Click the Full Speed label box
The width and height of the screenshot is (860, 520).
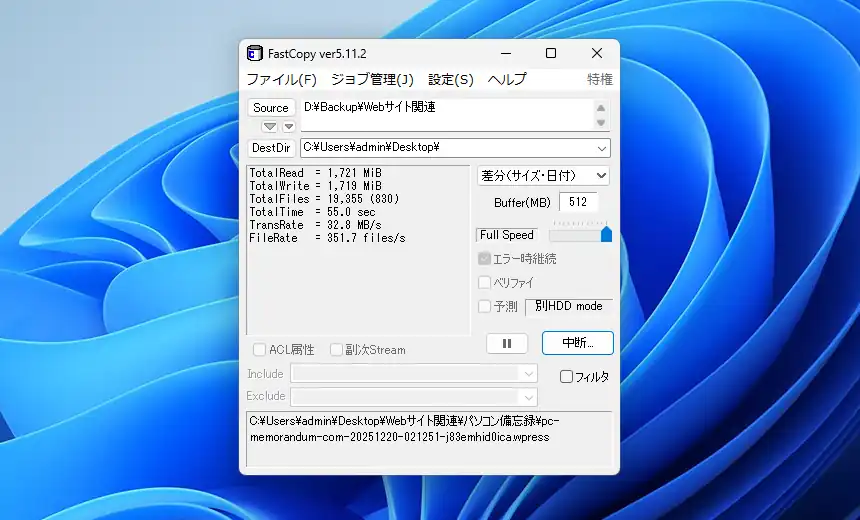click(x=506, y=235)
